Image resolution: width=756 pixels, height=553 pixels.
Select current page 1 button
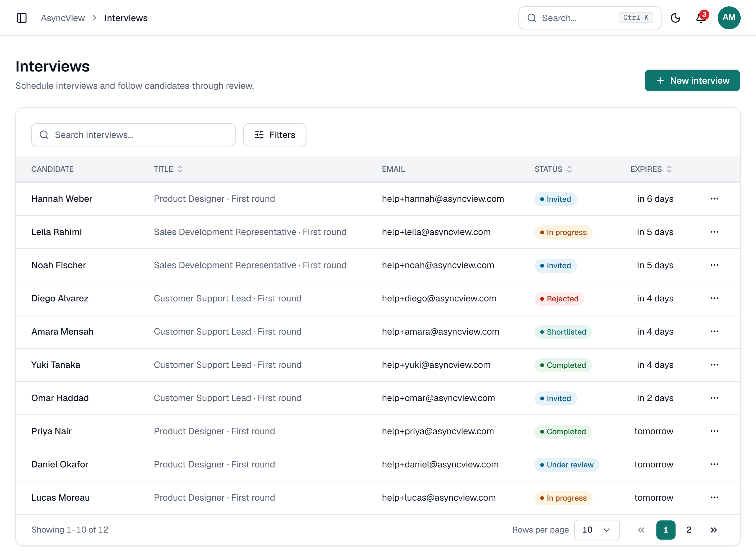point(666,530)
